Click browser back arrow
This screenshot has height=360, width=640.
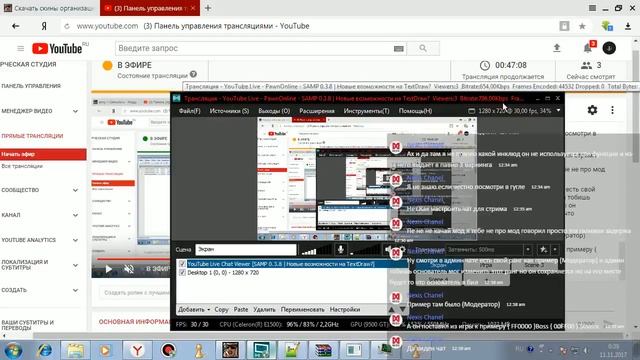(16, 26)
